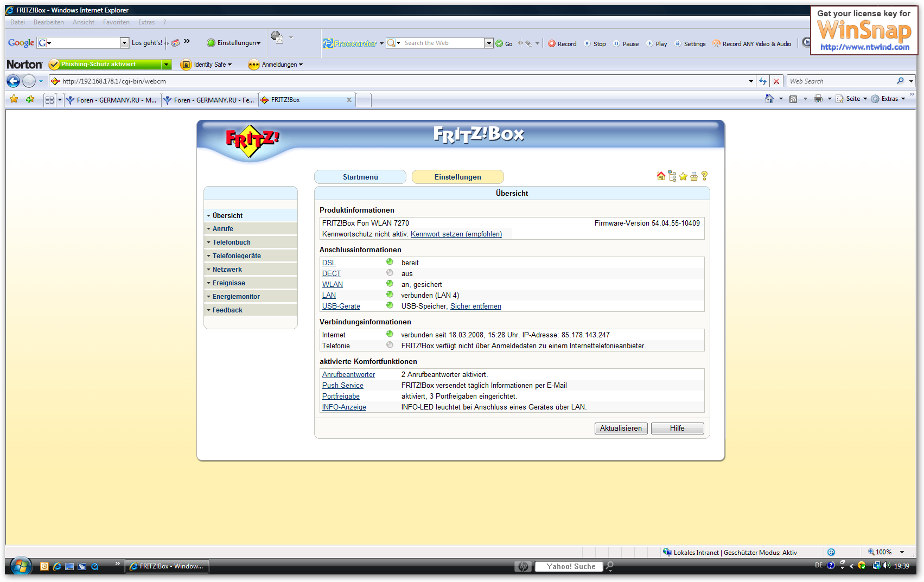
Task: Open help via the yellow question mark icon
Action: 704,176
